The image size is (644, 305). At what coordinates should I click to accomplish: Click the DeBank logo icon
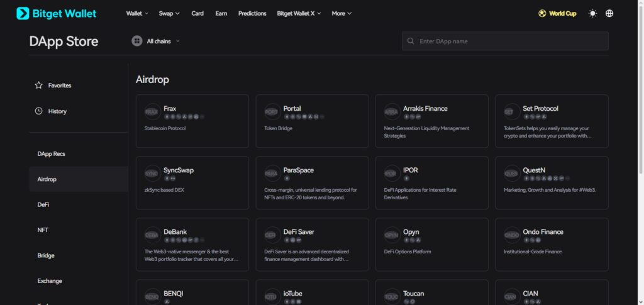pos(152,235)
